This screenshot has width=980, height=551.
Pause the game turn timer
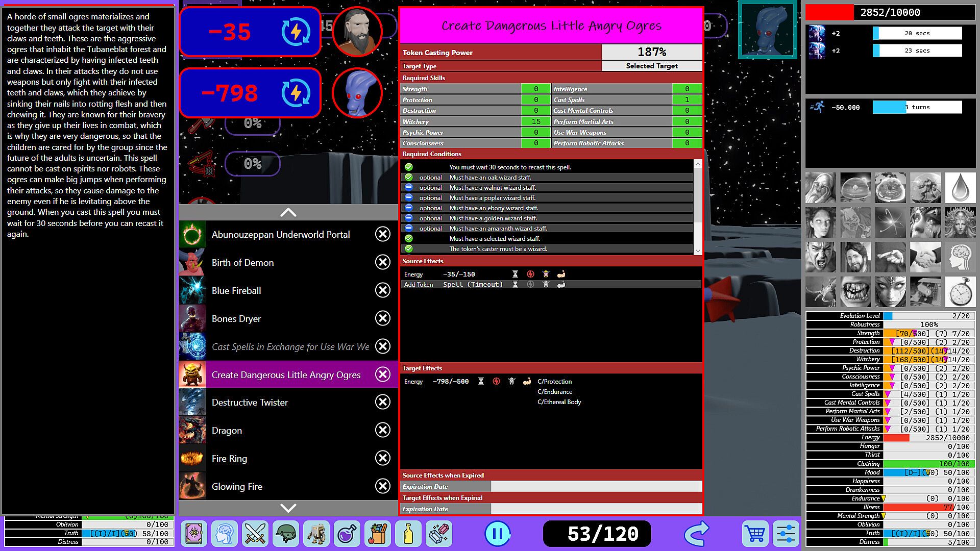tap(497, 534)
